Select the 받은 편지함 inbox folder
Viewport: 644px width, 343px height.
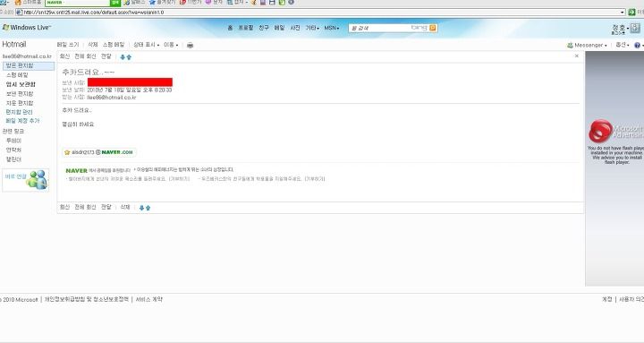pyautogui.click(x=29, y=65)
